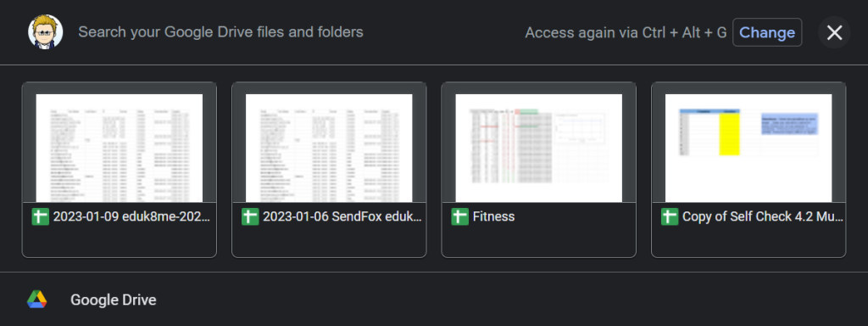This screenshot has width=868, height=326.
Task: Open the 2023-01-06 SendFox spreadsheet thumbnail
Action: pyautogui.click(x=329, y=148)
